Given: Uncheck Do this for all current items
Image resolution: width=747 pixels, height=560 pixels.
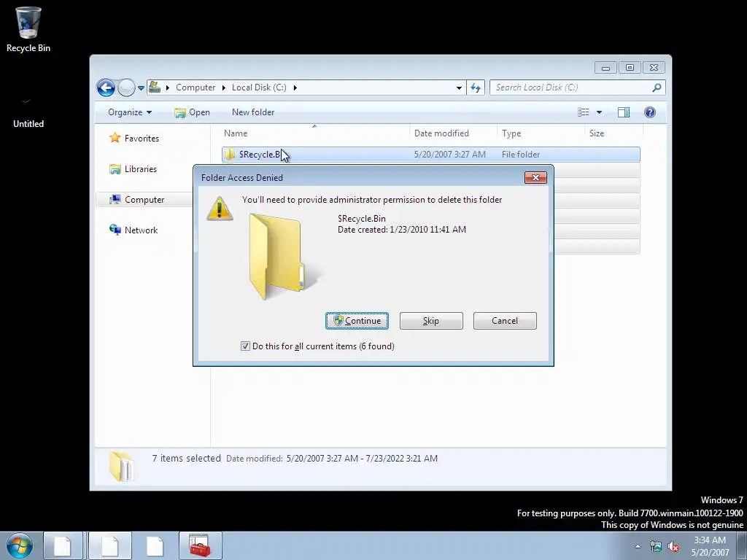Looking at the screenshot, I should (245, 346).
